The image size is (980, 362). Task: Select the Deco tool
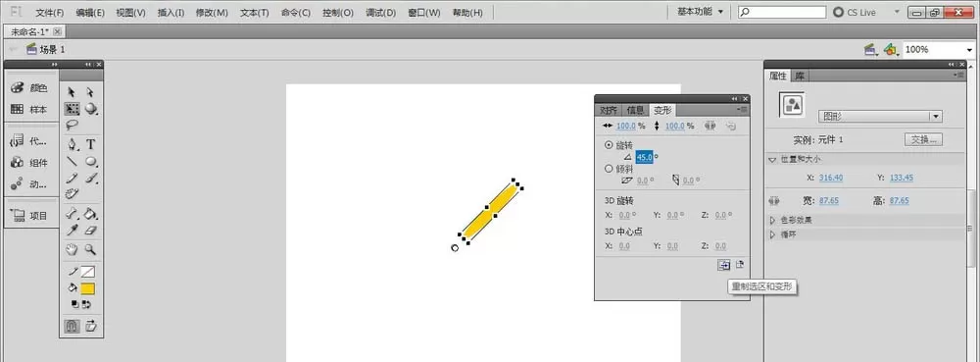pos(72,194)
